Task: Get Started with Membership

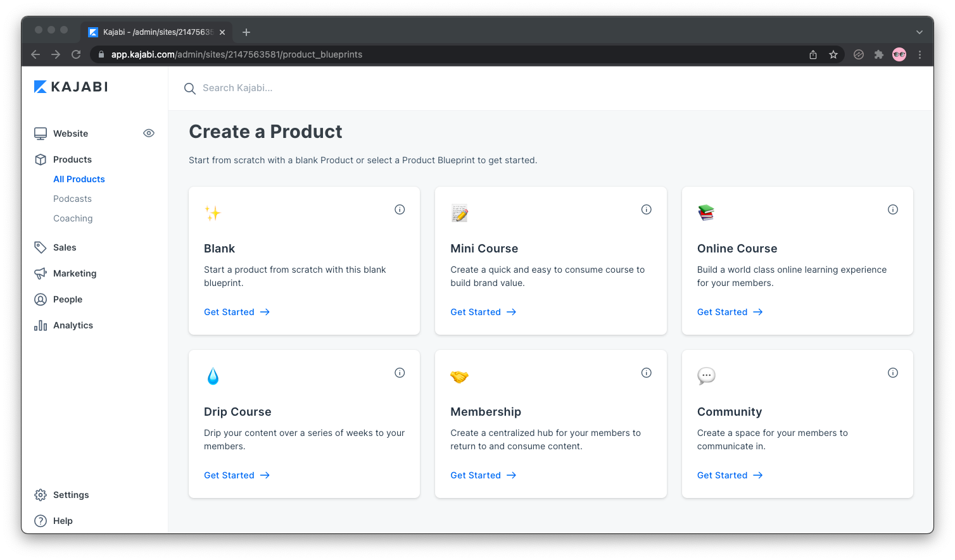Action: click(x=483, y=475)
